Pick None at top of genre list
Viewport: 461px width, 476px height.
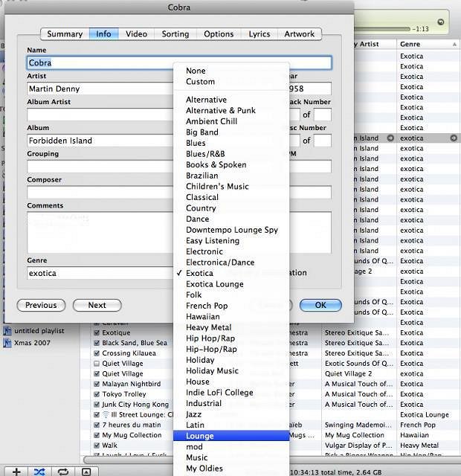[196, 71]
